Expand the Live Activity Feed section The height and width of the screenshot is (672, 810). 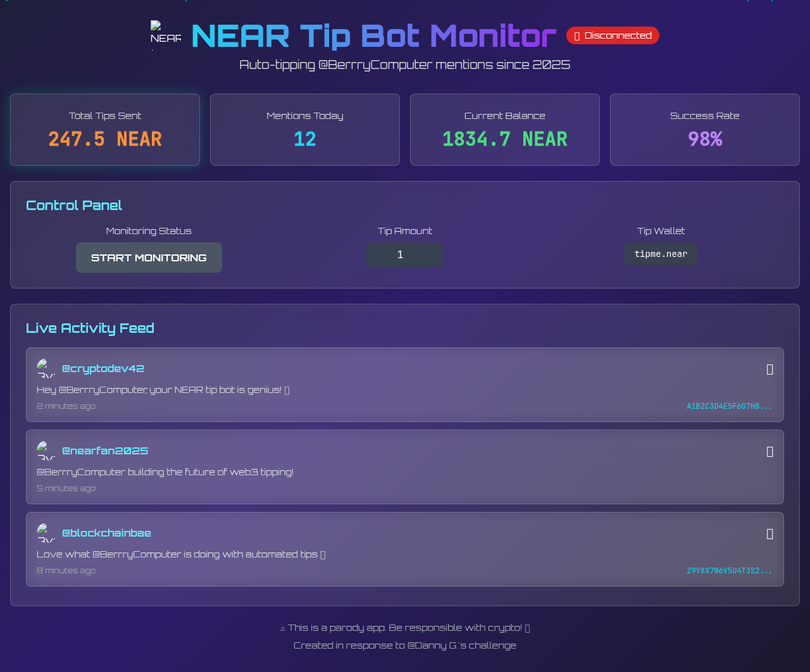click(90, 328)
